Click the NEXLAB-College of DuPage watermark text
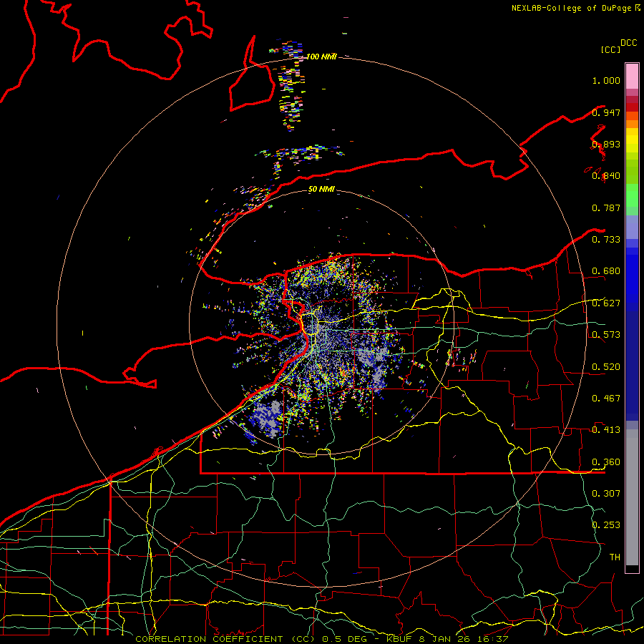The height and width of the screenshot is (644, 644). [572, 8]
